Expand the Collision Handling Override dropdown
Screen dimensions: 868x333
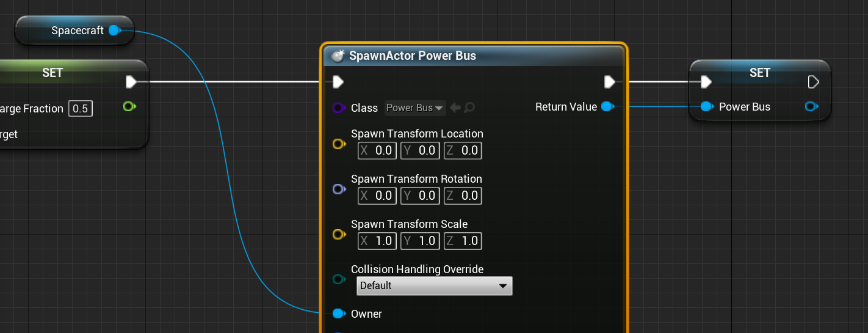pyautogui.click(x=434, y=286)
